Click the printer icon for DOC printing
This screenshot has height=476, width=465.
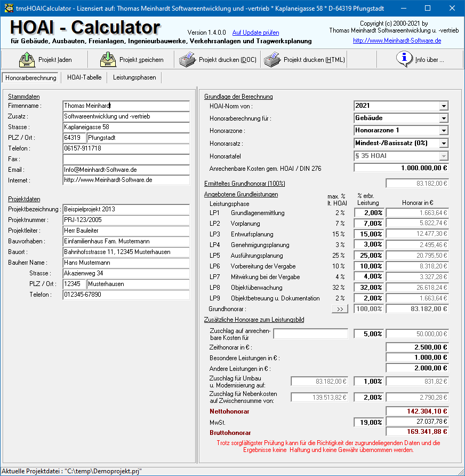click(187, 59)
